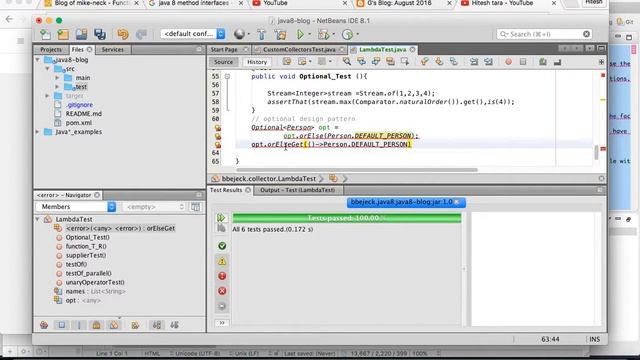Screen dimensions: 640x360
Task: Select supplierTest() in Navigator
Action: pyautogui.click(x=86, y=255)
